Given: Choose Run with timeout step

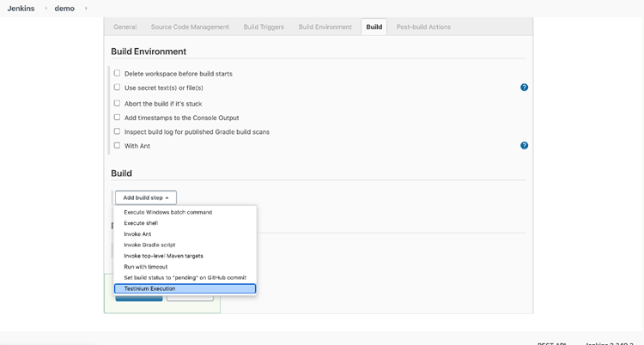Looking at the screenshot, I should 185,267.
